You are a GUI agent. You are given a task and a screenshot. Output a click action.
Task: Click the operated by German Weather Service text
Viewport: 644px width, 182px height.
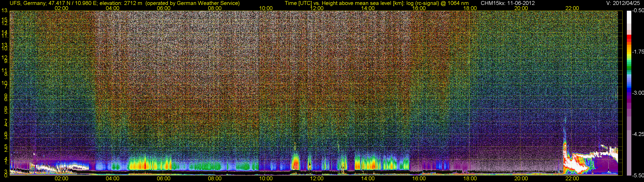pyautogui.click(x=192, y=3)
